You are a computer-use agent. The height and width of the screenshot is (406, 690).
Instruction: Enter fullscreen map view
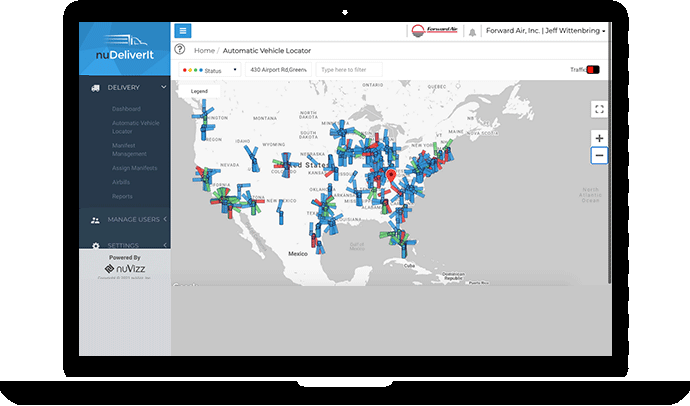599,109
